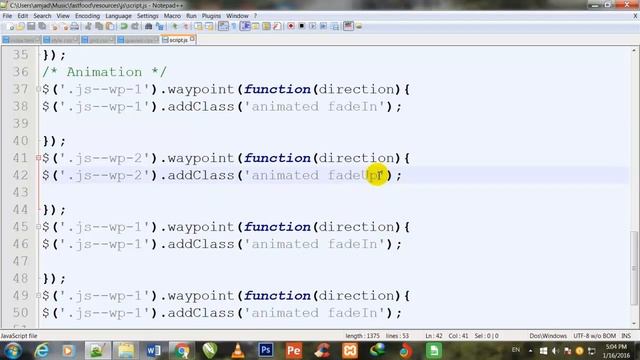Viewport: 640px width, 360px height.
Task: Select the script.js tab
Action: [178, 40]
